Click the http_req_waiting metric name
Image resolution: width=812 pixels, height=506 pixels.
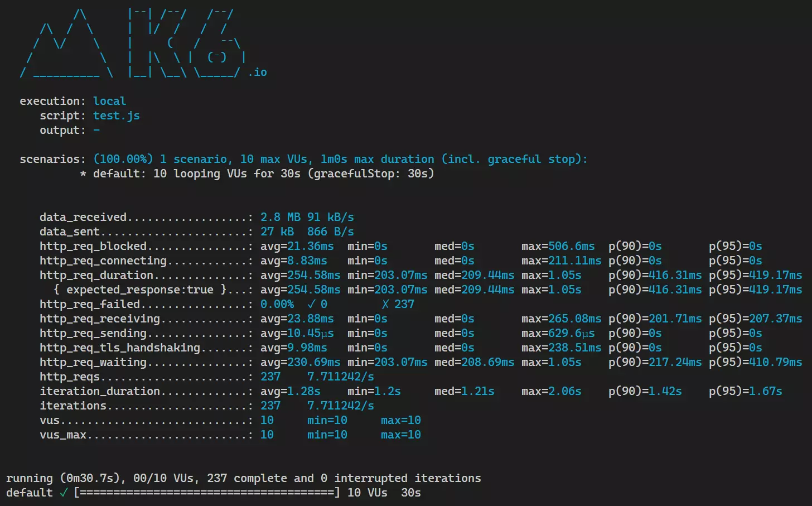pyautogui.click(x=93, y=362)
